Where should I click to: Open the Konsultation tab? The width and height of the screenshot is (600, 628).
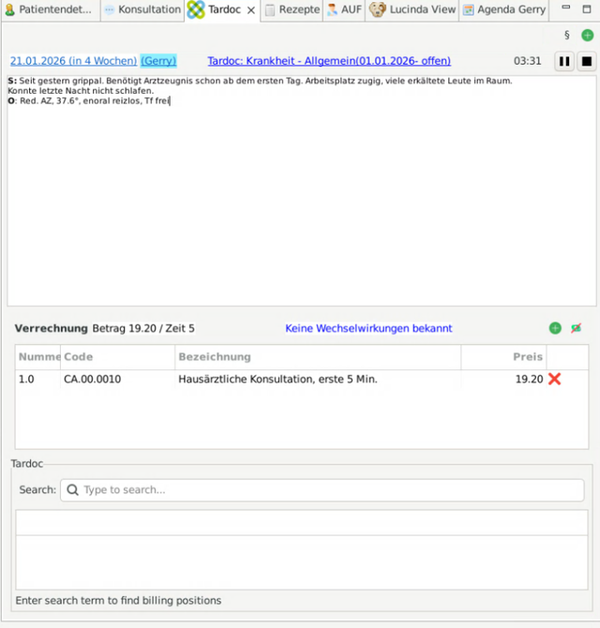143,9
